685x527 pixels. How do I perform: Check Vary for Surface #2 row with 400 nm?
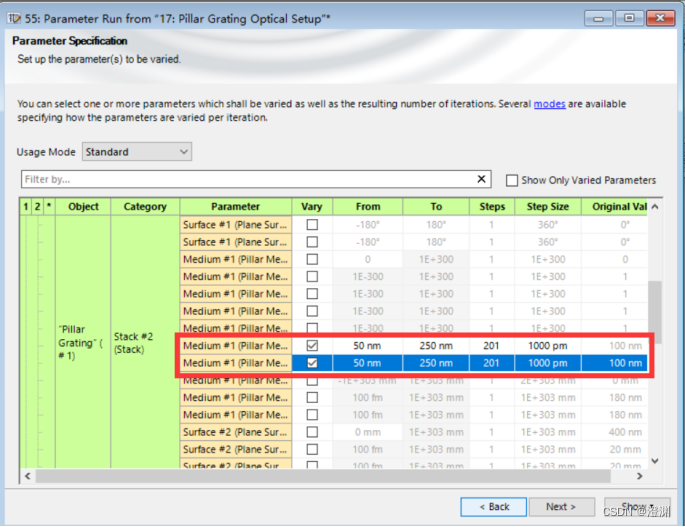tap(312, 432)
